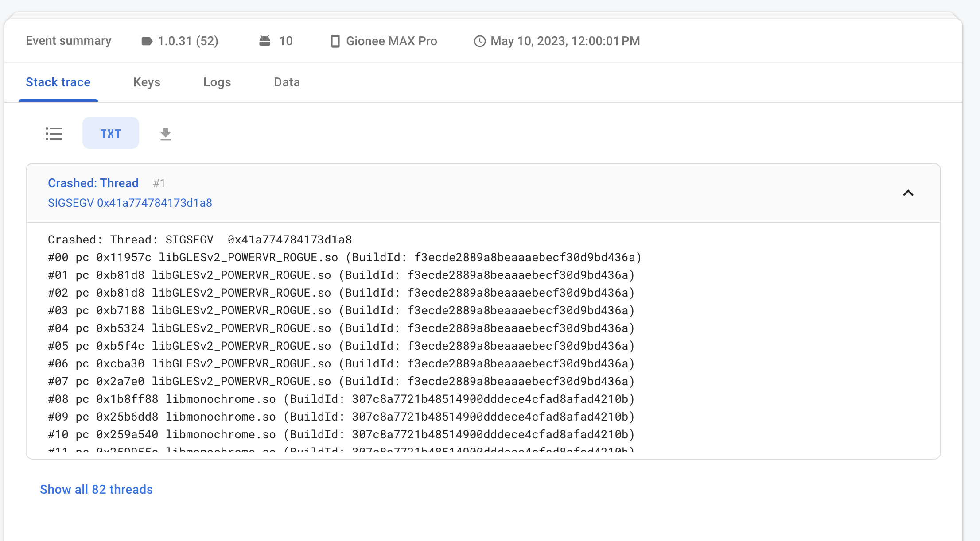The width and height of the screenshot is (980, 541).
Task: Open the structured list view of the stack trace
Action: click(54, 133)
